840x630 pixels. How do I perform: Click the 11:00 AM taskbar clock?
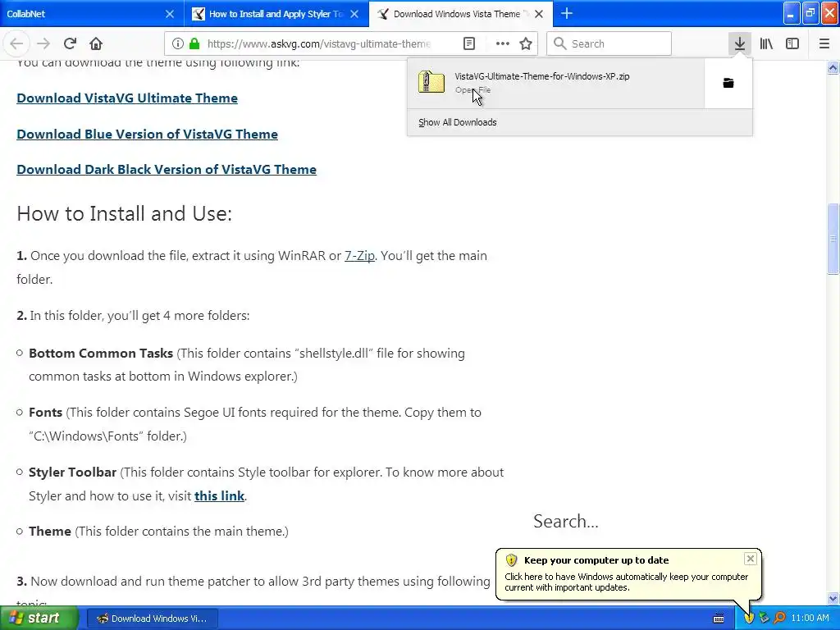[810, 619]
